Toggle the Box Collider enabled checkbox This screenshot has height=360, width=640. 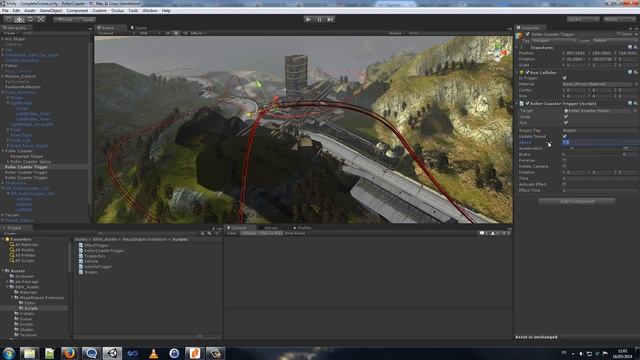527,72
